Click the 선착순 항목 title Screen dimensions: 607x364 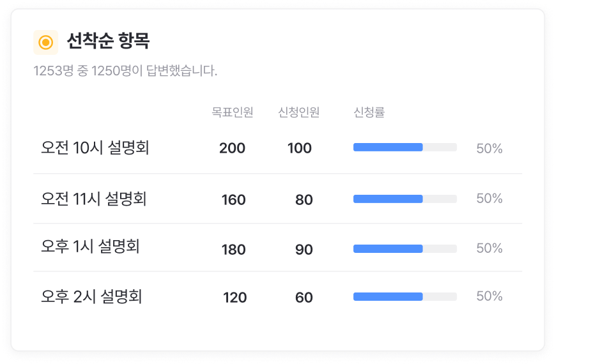108,42
